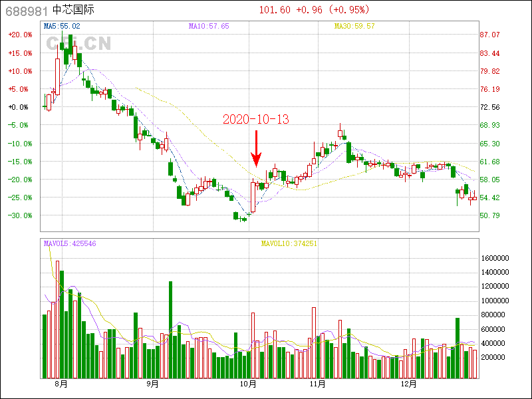The height and width of the screenshot is (399, 532).
Task: Click the MAVOL5:425546 volume indicator
Action: pos(70,244)
